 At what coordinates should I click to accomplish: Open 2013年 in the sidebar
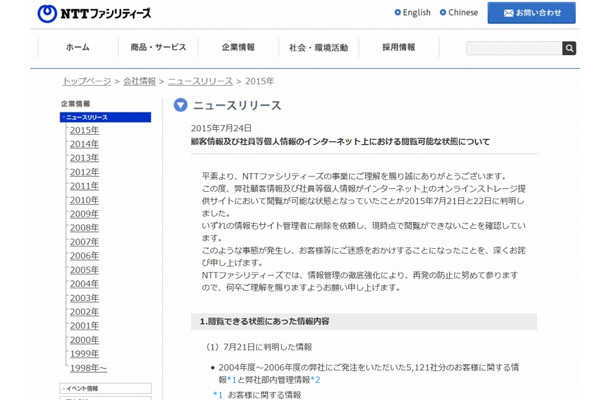(84, 158)
